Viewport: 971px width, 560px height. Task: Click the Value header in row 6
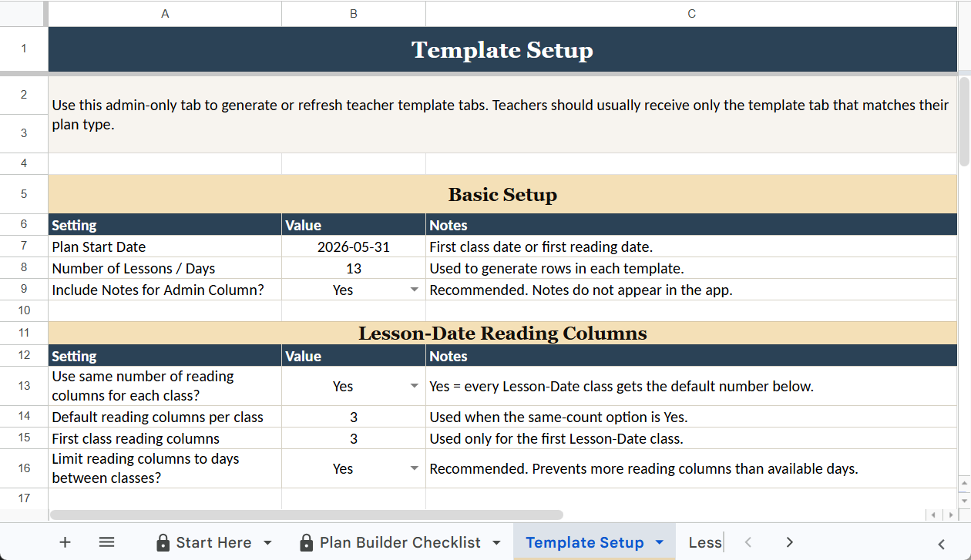click(354, 225)
